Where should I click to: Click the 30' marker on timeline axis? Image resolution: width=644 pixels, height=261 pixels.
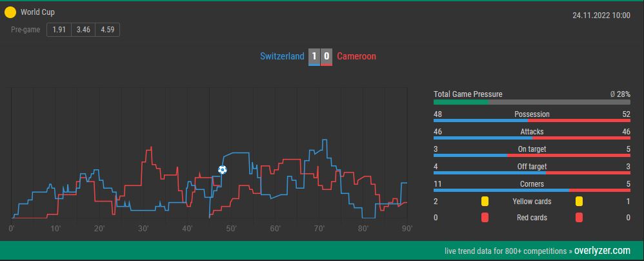point(143,229)
